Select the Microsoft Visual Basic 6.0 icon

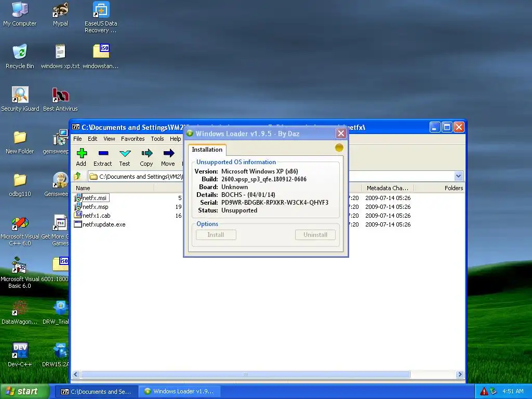click(20, 273)
